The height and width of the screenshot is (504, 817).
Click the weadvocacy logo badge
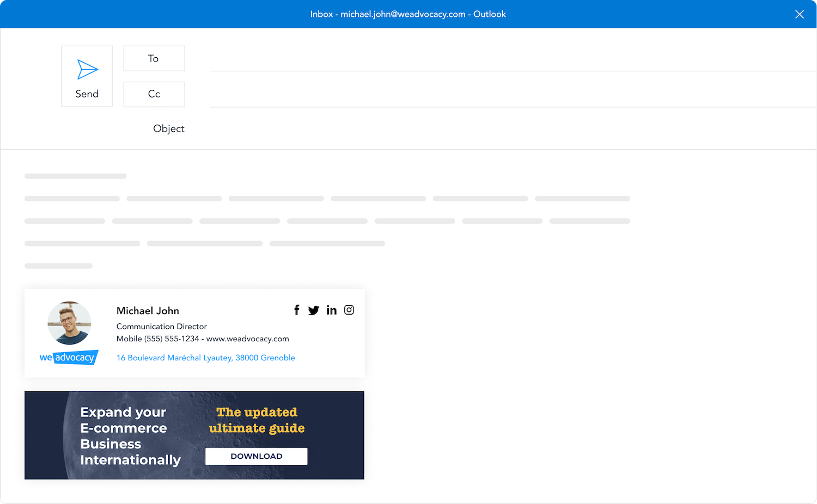click(69, 358)
